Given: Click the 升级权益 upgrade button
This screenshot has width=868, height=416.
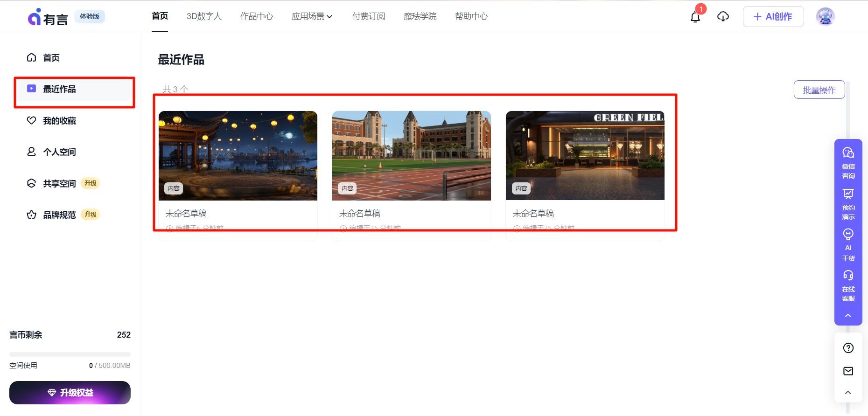Looking at the screenshot, I should 70,393.
